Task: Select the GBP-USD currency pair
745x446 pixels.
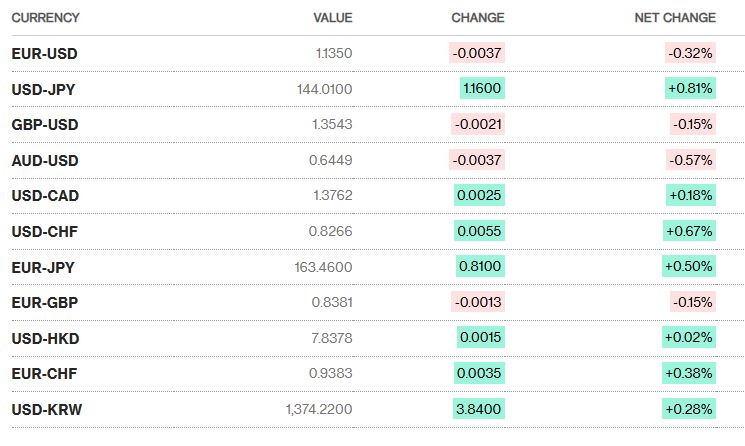Action: pyautogui.click(x=45, y=125)
